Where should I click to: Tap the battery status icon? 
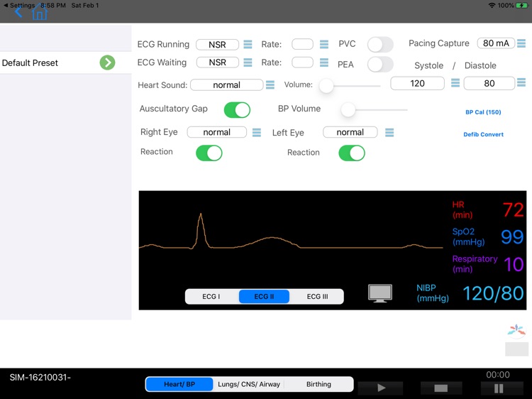coord(522,6)
